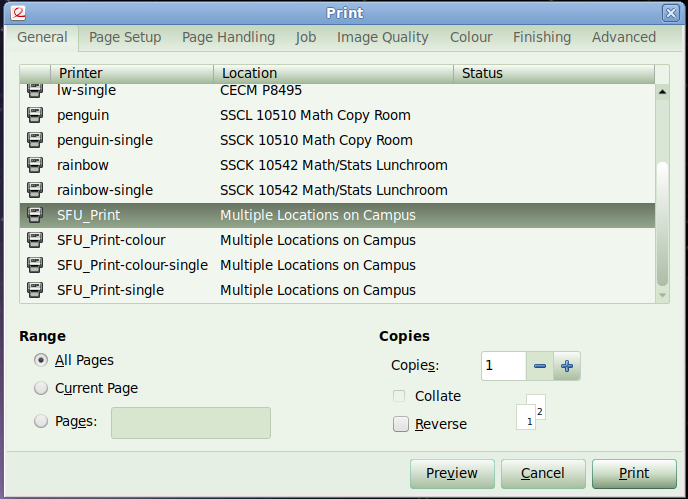Click the Status column header

coord(553,73)
